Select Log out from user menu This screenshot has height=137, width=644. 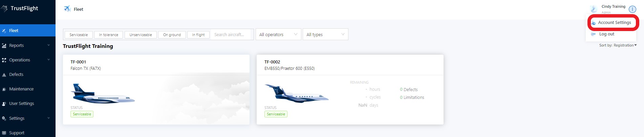click(606, 34)
